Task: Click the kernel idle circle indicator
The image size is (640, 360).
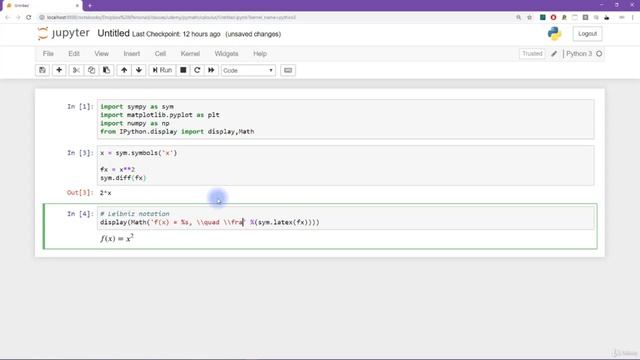Action: coord(599,54)
